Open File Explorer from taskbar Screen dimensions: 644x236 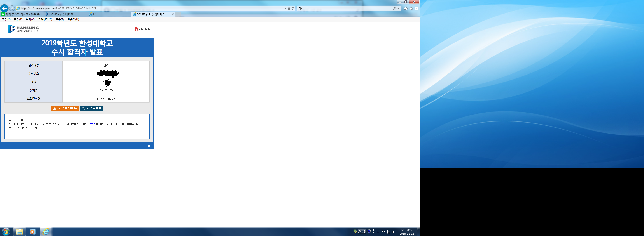tap(19, 232)
